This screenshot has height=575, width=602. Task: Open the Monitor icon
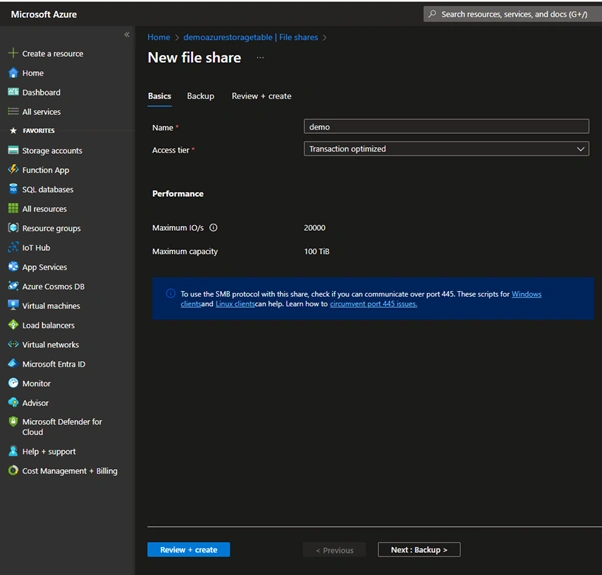13,383
